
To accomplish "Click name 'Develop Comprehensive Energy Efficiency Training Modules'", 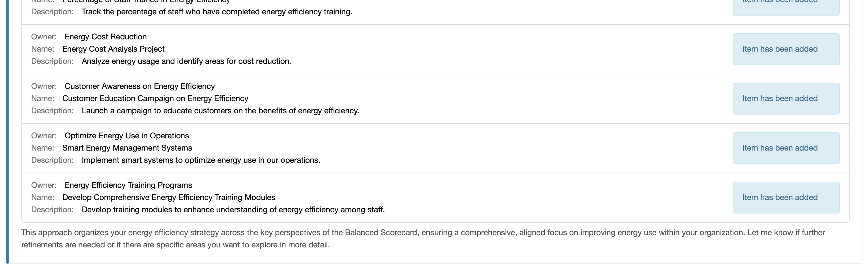I will 169,198.
